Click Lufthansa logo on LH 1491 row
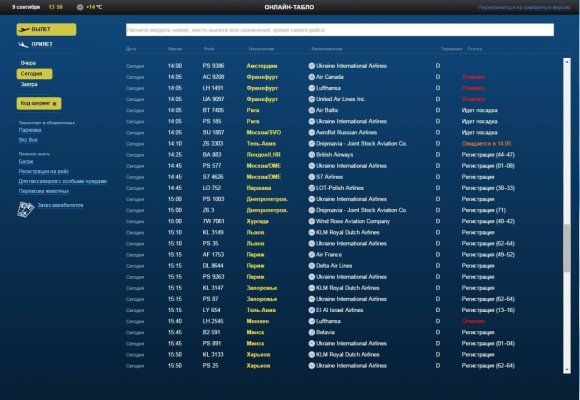 311,88
